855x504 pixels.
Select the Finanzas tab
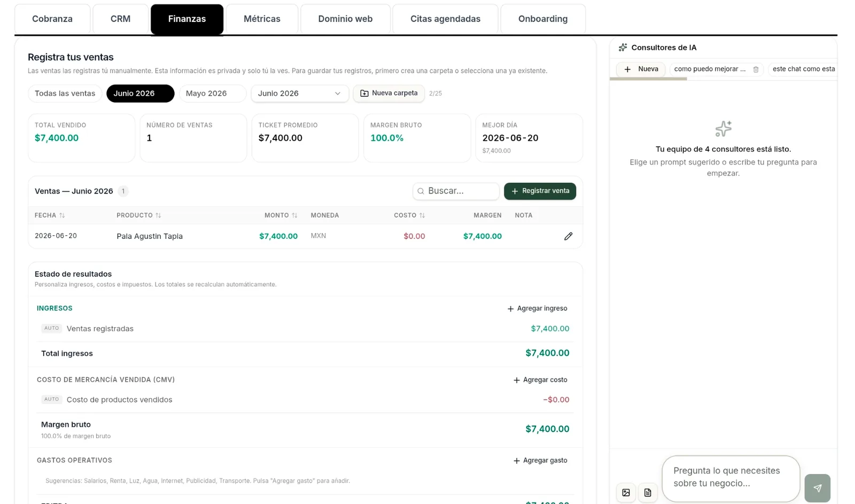[187, 19]
